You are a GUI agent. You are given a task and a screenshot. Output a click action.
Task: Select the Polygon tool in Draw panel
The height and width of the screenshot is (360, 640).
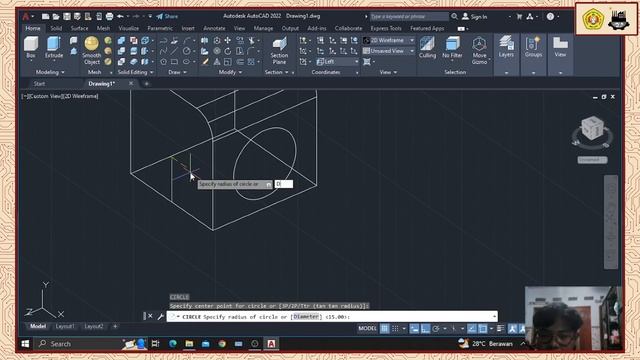(x=164, y=62)
